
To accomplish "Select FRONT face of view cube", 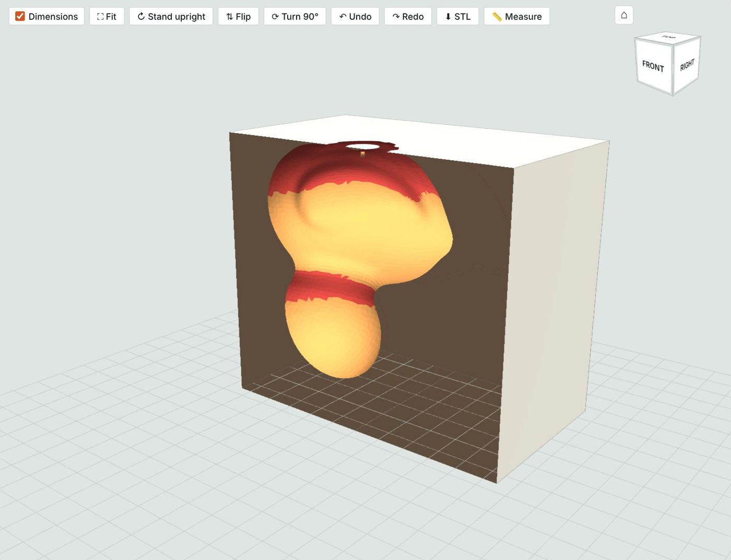I will pos(653,66).
